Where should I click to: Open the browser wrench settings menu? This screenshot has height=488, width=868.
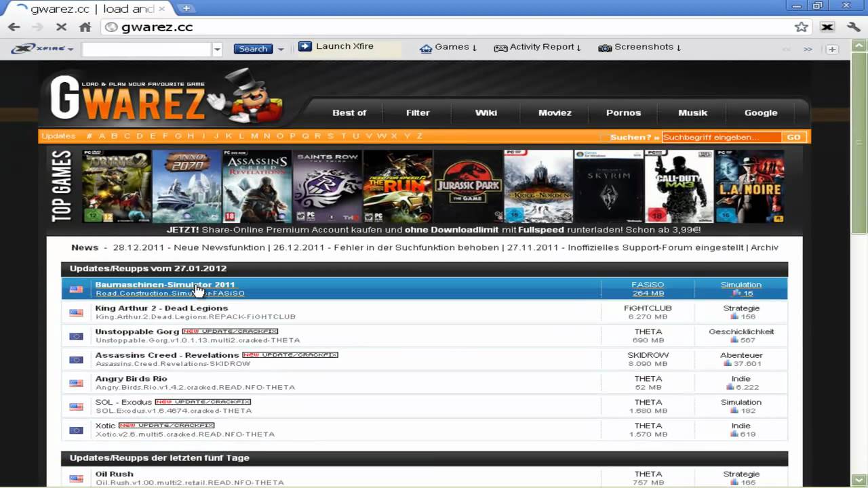click(x=854, y=27)
